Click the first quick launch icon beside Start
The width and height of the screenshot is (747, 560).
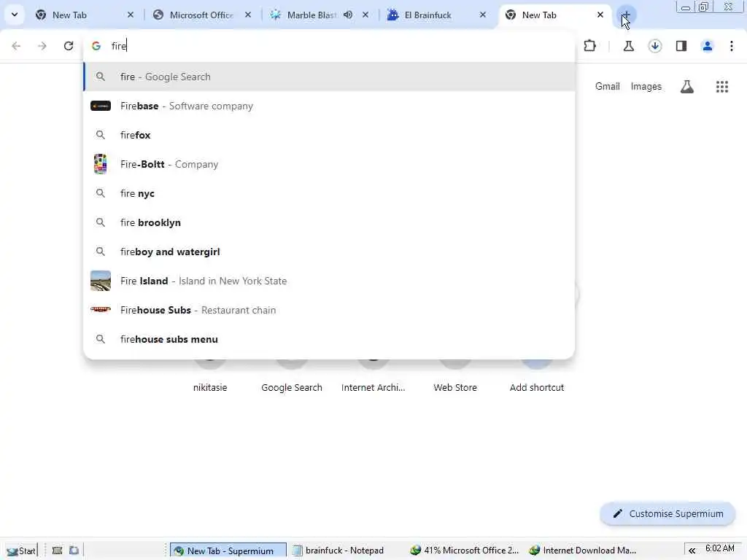click(57, 551)
